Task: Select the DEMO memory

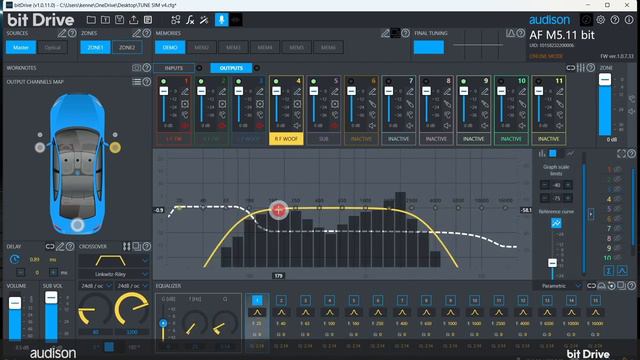Action: (x=170, y=47)
